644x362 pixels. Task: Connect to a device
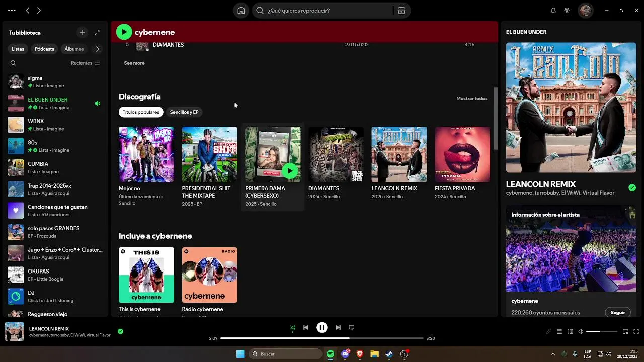click(x=570, y=332)
